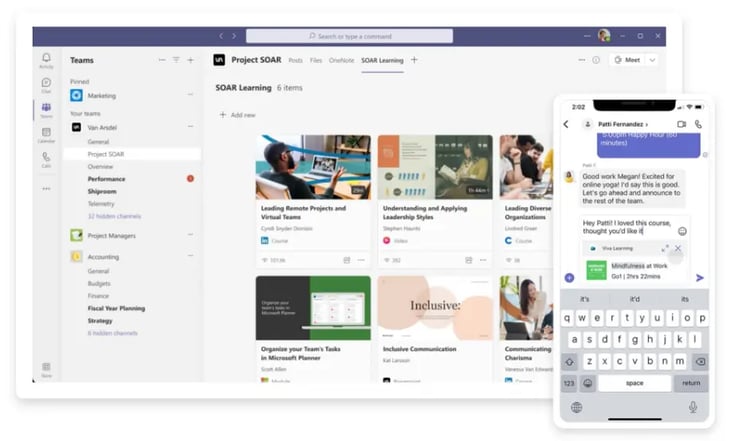Expand the 6 hidden channels under Accounting

point(111,332)
